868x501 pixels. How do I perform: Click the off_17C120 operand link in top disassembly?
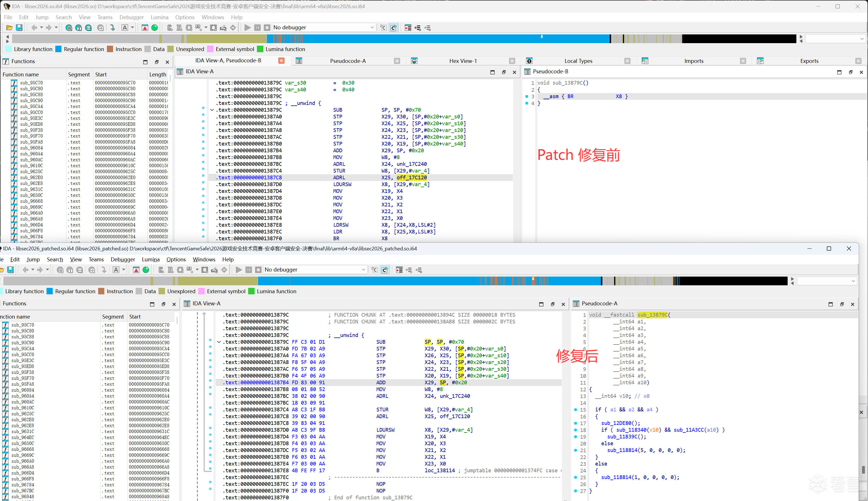[x=412, y=178]
